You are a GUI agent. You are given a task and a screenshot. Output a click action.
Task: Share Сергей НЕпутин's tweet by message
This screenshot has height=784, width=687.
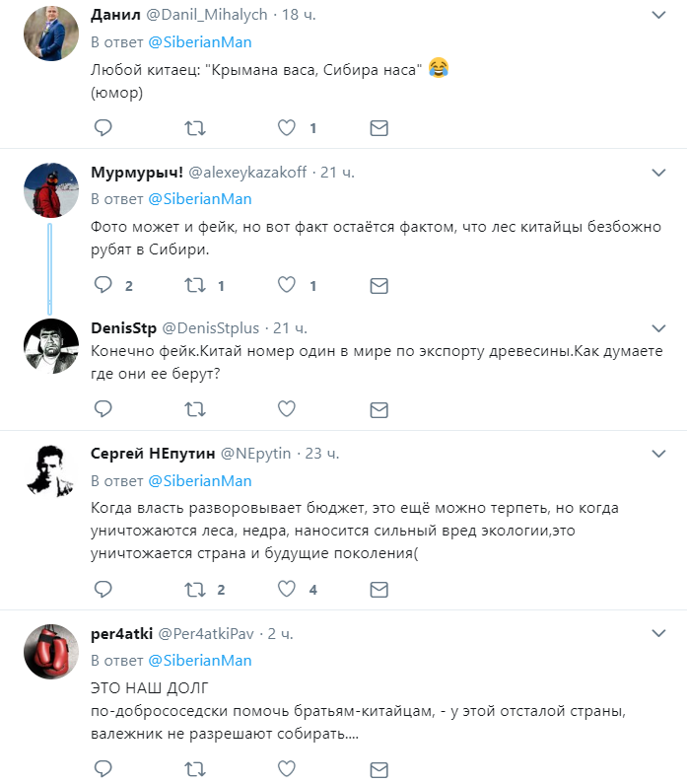click(378, 589)
